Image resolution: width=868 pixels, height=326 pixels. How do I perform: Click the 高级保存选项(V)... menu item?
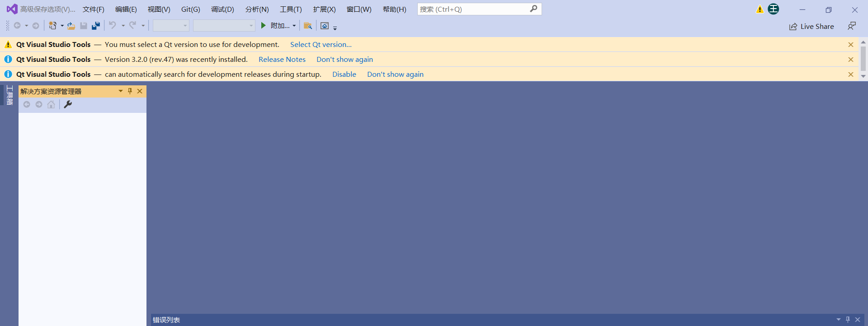47,9
